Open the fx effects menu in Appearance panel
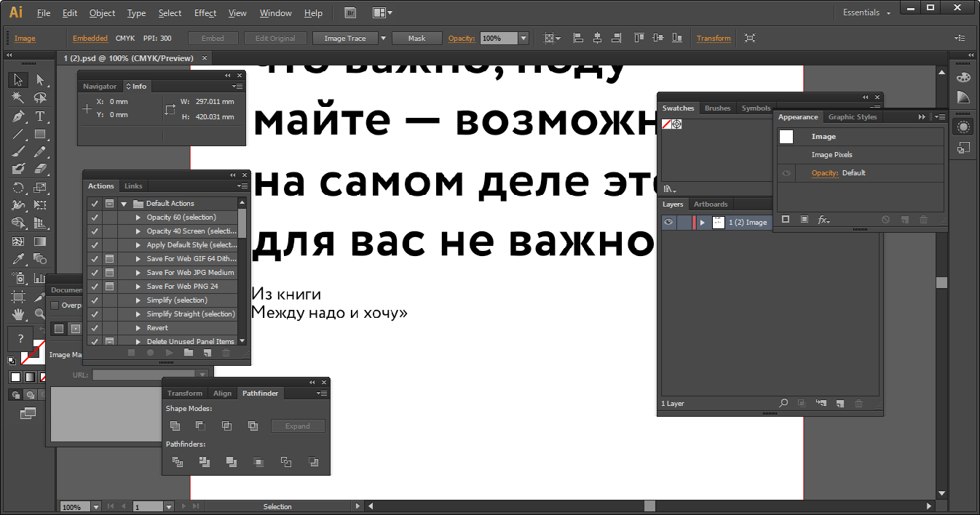The height and width of the screenshot is (515, 980). coord(824,220)
